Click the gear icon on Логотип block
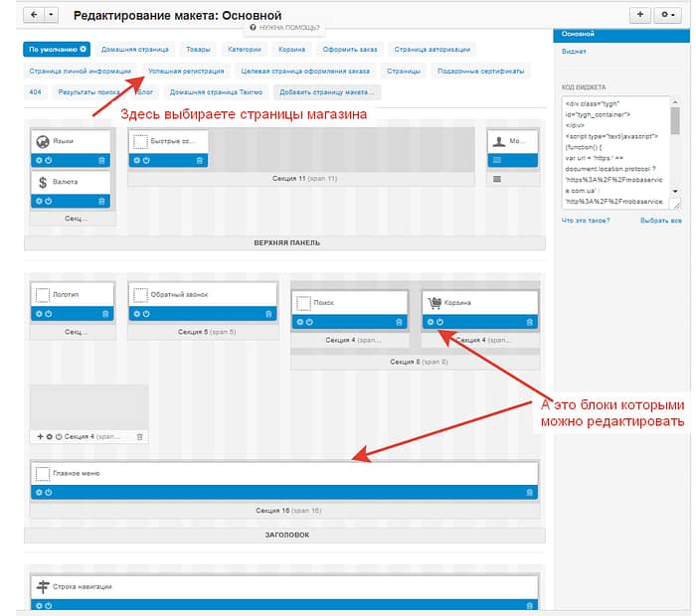The width and height of the screenshot is (696, 616). point(39,314)
